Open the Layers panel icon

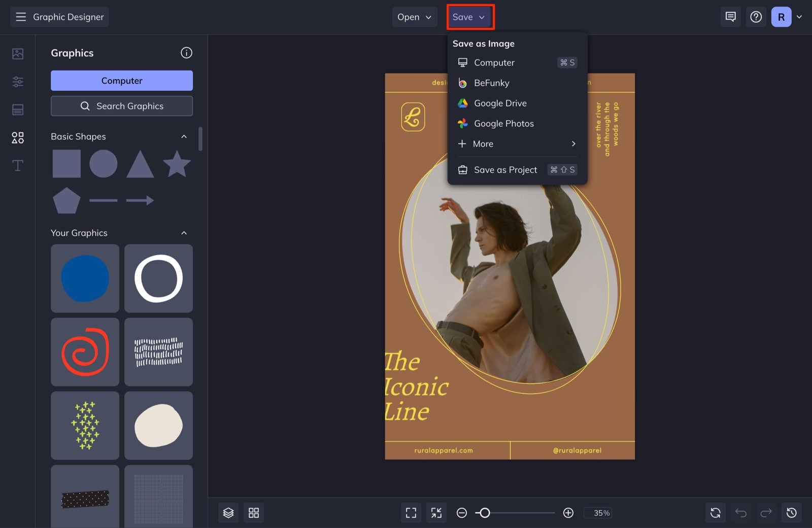coord(228,513)
